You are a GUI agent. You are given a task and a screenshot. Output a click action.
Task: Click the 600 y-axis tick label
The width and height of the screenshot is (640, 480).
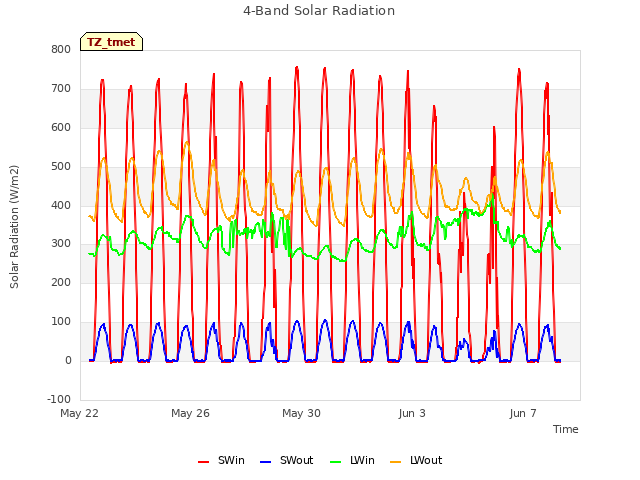[x=61, y=127]
